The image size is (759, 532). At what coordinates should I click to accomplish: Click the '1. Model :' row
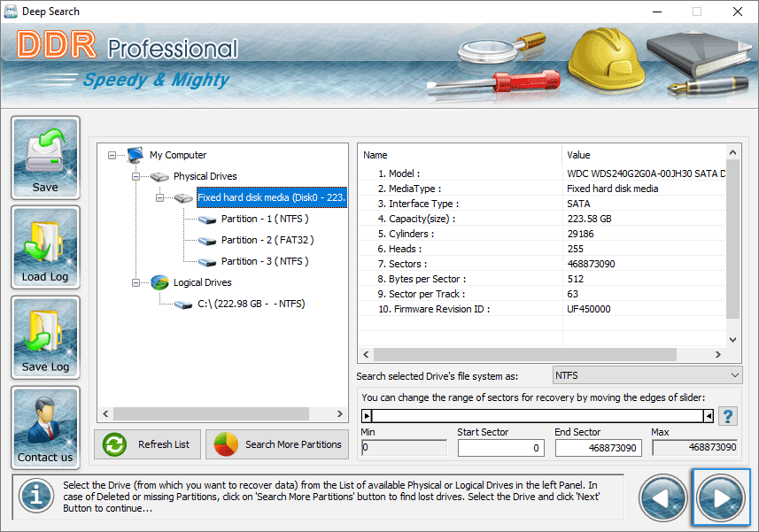tap(542, 173)
